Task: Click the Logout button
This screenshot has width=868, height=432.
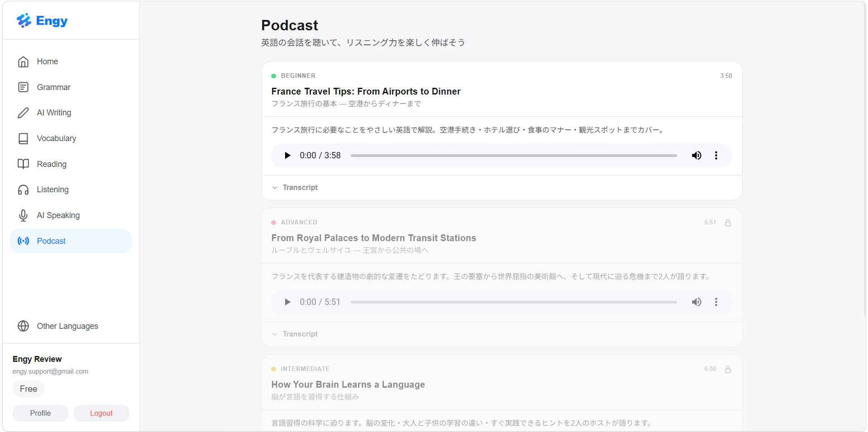Action: coord(101,413)
